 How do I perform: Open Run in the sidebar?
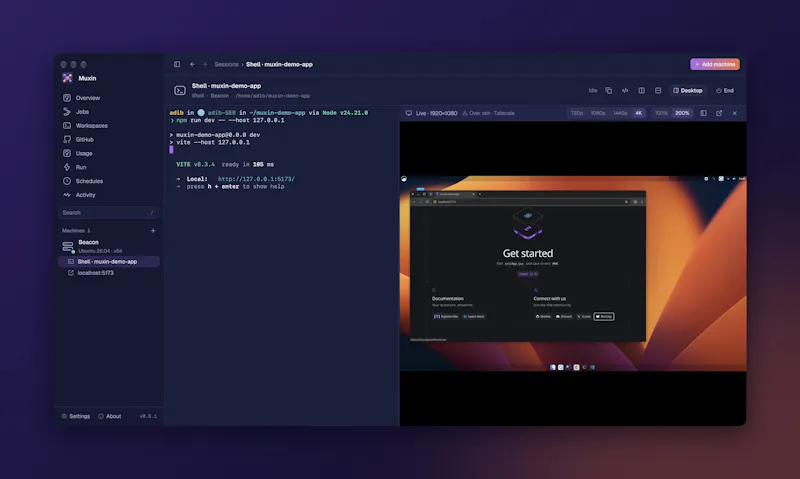coord(109,167)
